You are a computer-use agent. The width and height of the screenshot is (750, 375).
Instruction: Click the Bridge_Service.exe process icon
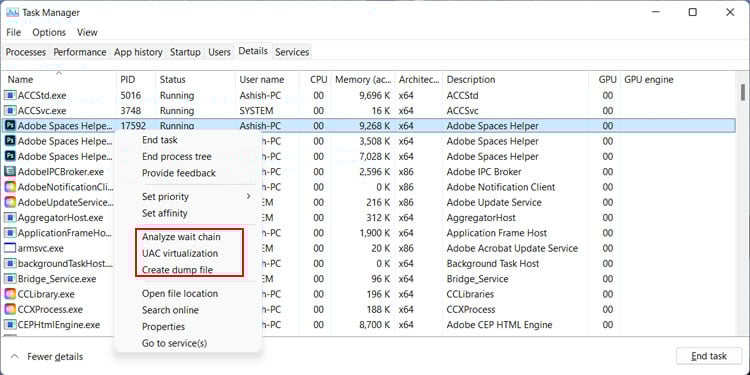(x=10, y=279)
